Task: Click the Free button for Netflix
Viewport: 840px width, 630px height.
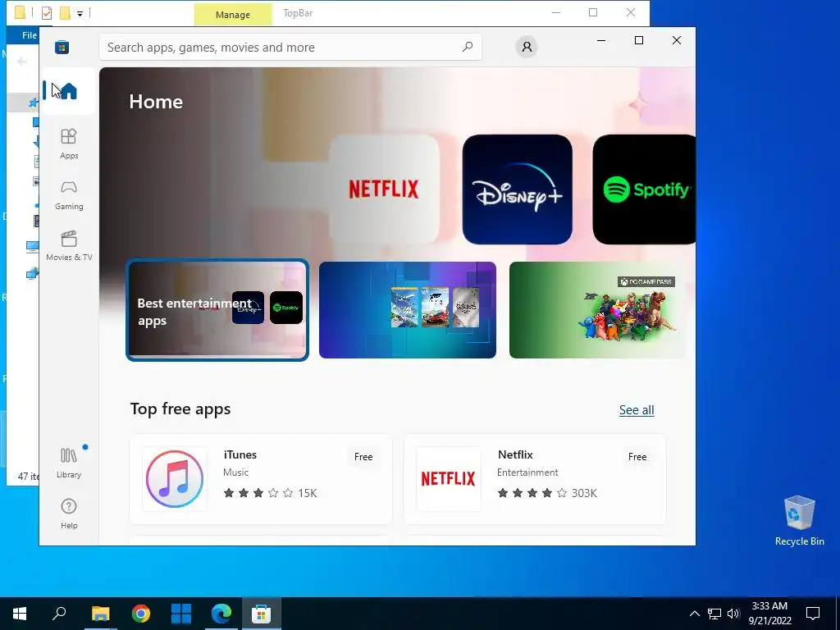Action: coord(637,457)
